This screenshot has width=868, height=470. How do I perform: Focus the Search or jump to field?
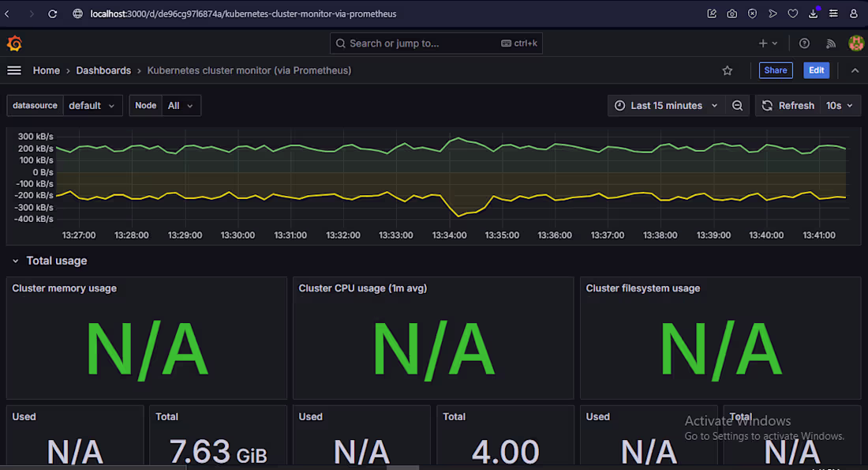click(x=436, y=43)
